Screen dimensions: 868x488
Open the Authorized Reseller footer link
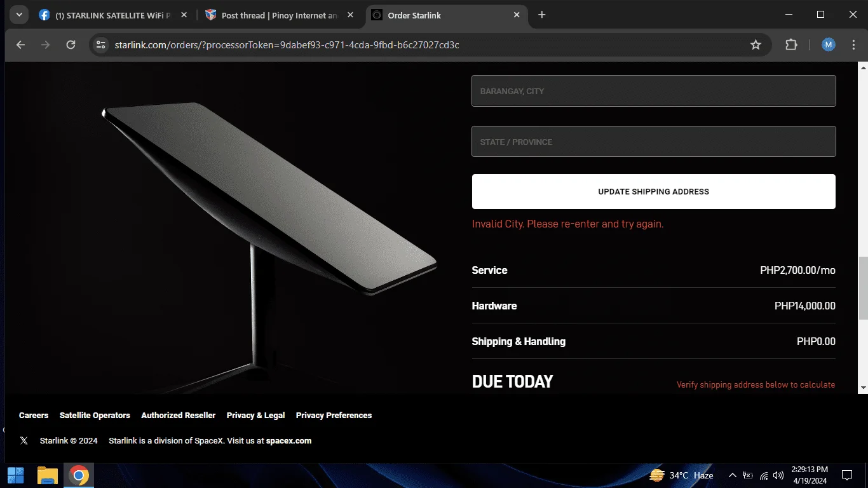[x=179, y=415]
